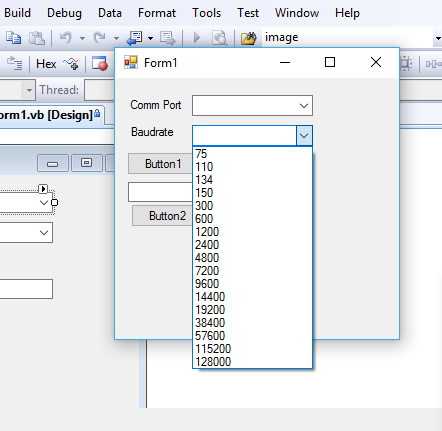This screenshot has height=431, width=442.
Task: Select baud rate 9600
Action: pyautogui.click(x=253, y=284)
